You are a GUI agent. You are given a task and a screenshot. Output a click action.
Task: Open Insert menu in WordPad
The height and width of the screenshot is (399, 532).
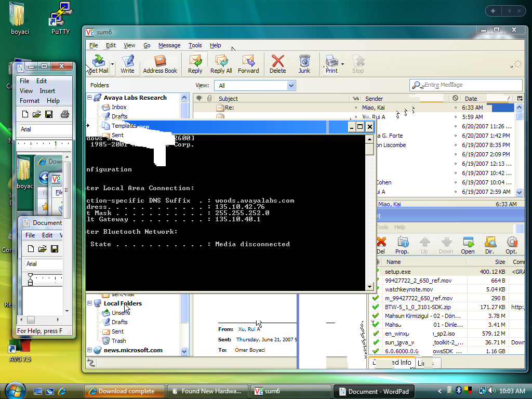click(x=47, y=91)
